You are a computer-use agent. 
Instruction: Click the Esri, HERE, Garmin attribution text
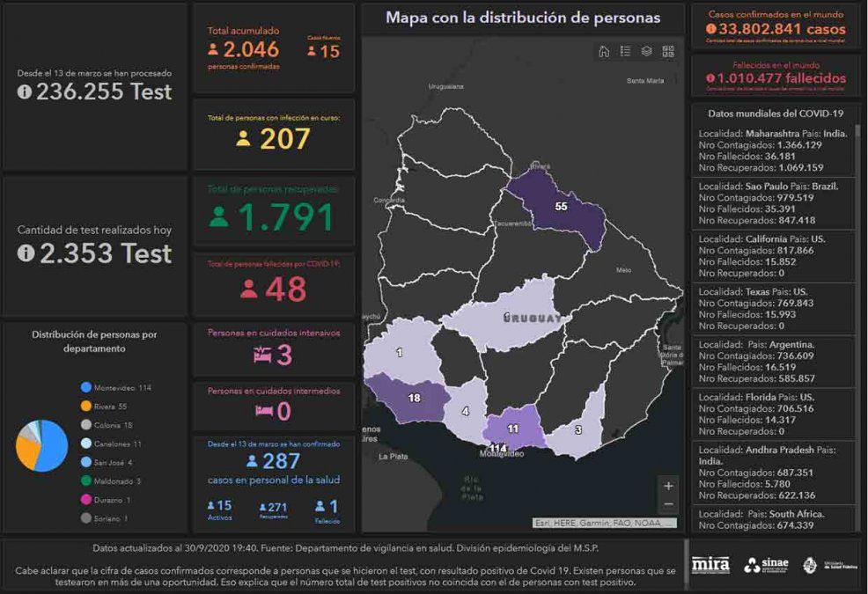[x=604, y=523]
